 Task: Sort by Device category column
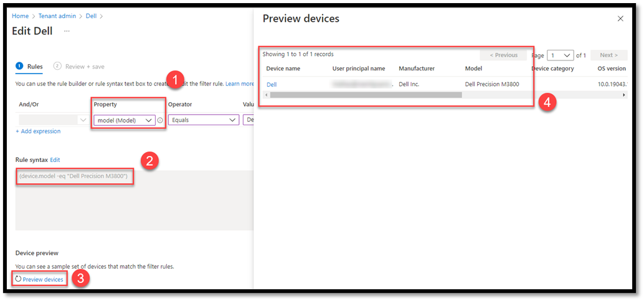click(552, 69)
